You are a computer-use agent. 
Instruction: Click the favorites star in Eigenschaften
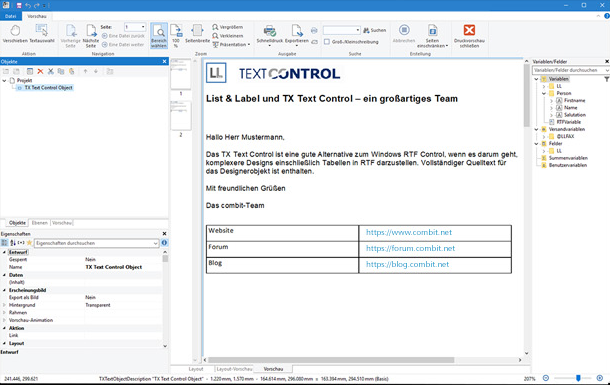(x=29, y=243)
